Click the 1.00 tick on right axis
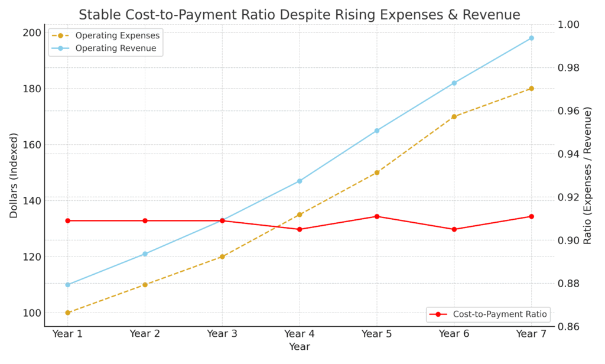 pyautogui.click(x=569, y=25)
